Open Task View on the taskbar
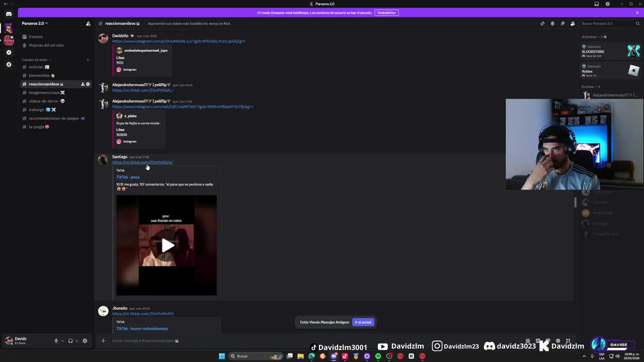 tap(289, 356)
